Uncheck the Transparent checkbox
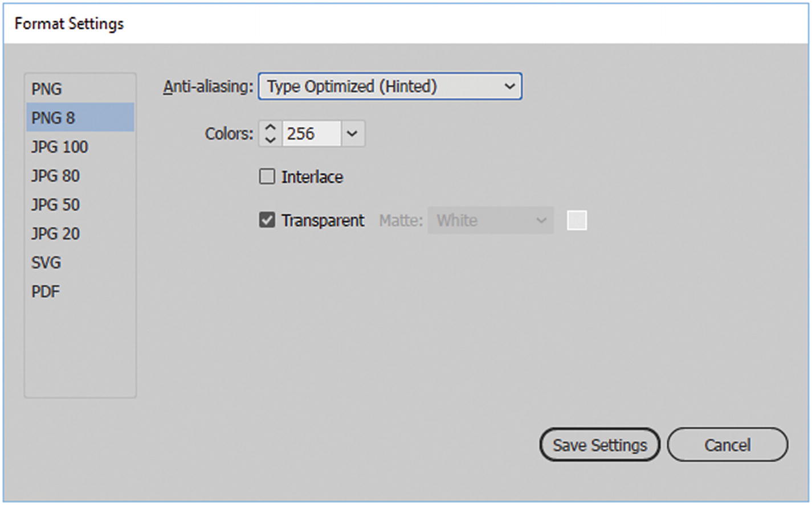812x505 pixels. click(x=267, y=220)
